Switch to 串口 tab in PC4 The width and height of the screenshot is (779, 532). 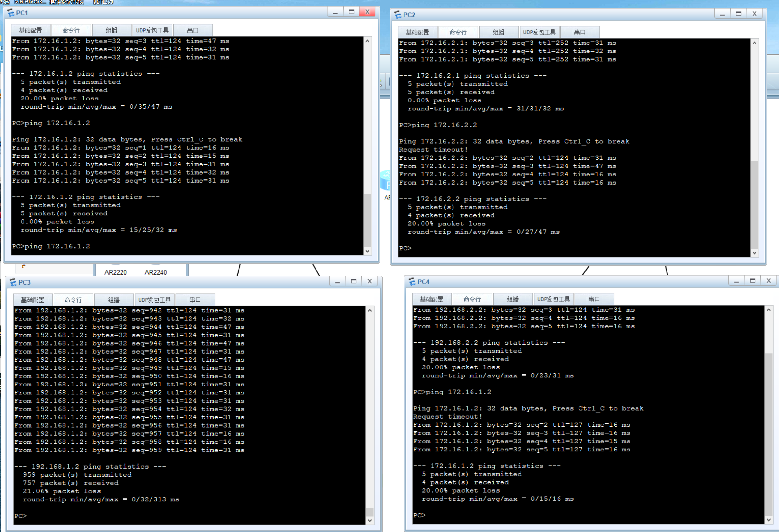pos(594,299)
